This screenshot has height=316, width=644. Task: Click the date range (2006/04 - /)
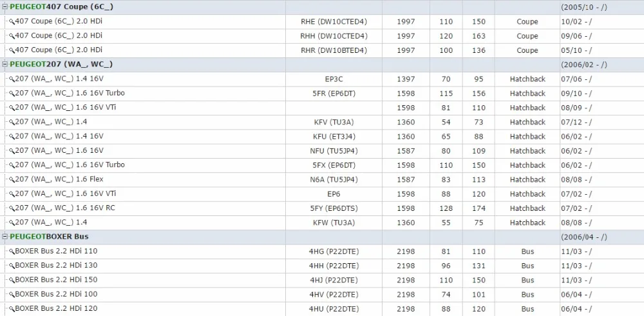pos(584,237)
